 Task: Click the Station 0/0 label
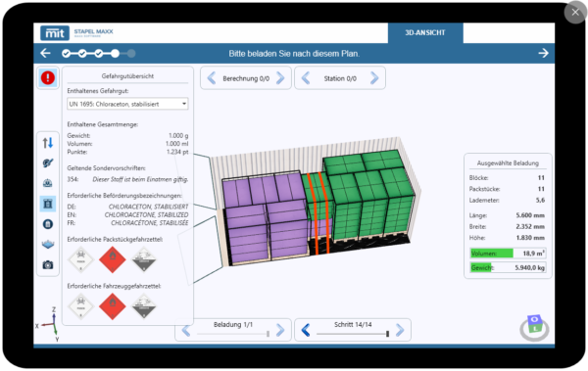tap(340, 78)
